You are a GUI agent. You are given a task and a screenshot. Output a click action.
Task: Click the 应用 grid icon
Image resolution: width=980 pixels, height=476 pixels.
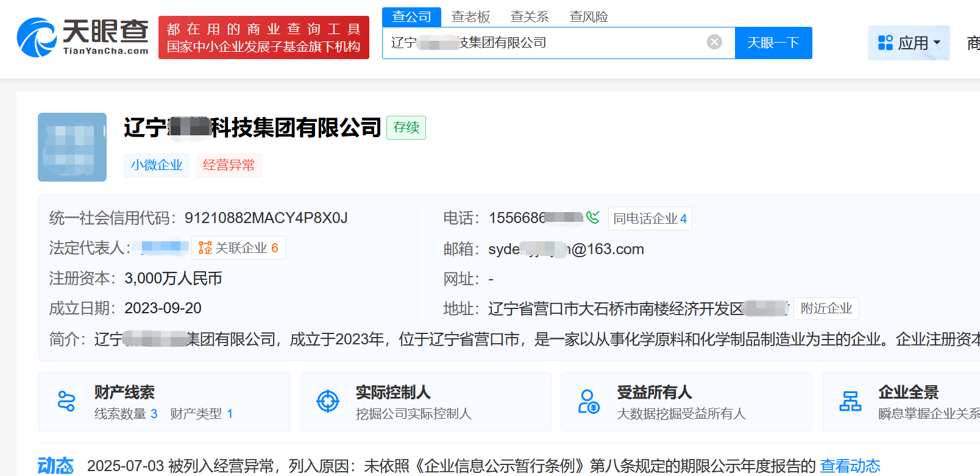click(885, 43)
